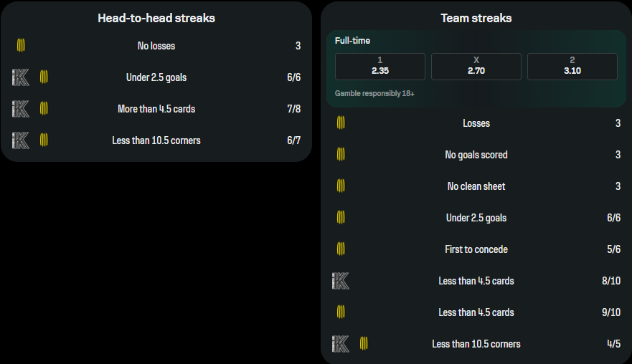The width and height of the screenshot is (632, 364).
Task: Click the yellow team logo in Team streaks Under 2.5 goals row
Action: pyautogui.click(x=341, y=218)
